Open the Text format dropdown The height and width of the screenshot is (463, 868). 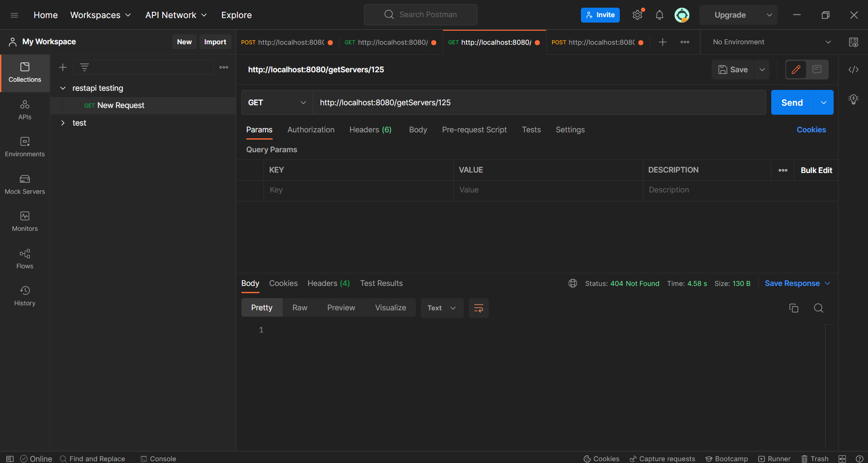tap(442, 308)
